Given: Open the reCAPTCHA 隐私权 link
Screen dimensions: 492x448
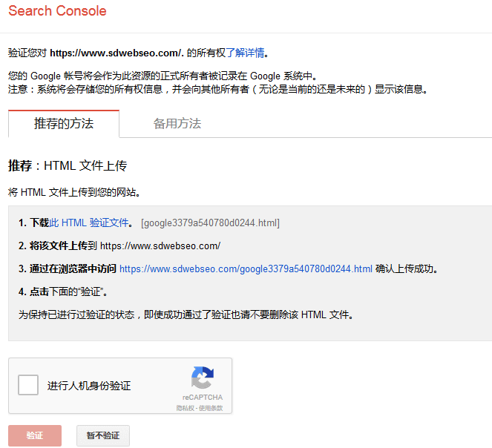Looking at the screenshot, I should pyautogui.click(x=185, y=408).
